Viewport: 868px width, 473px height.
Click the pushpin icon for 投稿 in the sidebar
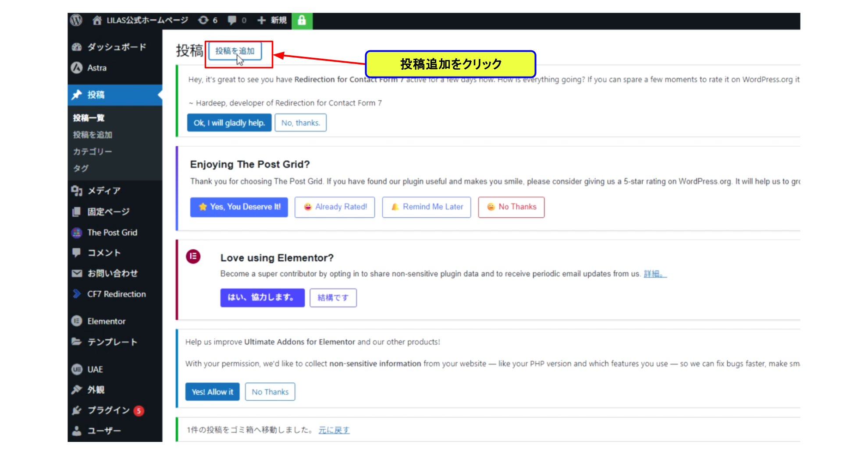tap(77, 95)
